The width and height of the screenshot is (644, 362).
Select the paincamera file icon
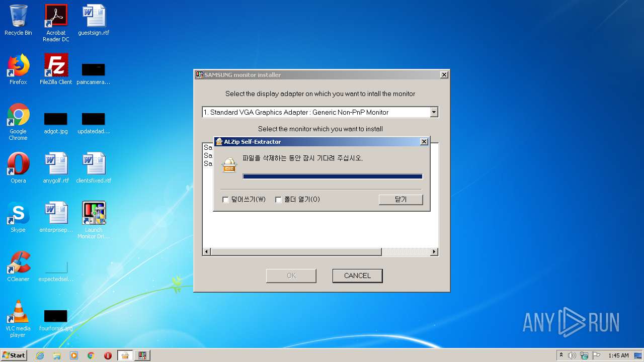[94, 74]
